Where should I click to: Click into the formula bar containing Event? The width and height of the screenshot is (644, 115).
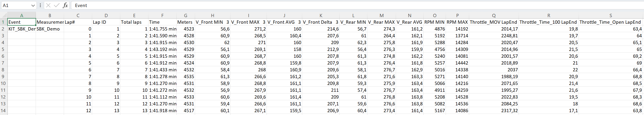[x=350, y=5]
